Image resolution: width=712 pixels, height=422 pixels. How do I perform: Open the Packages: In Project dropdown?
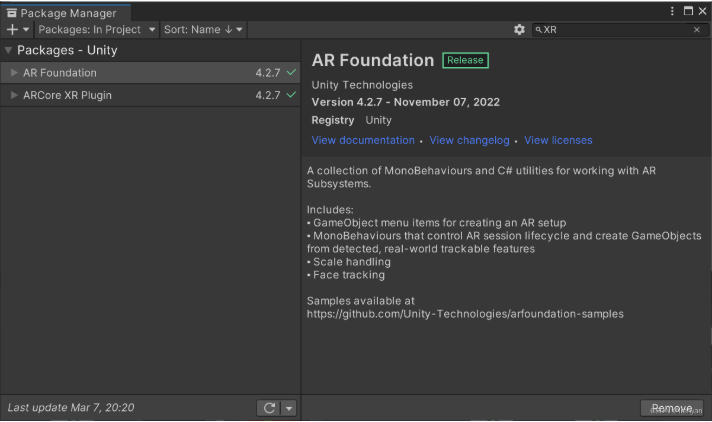[97, 30]
